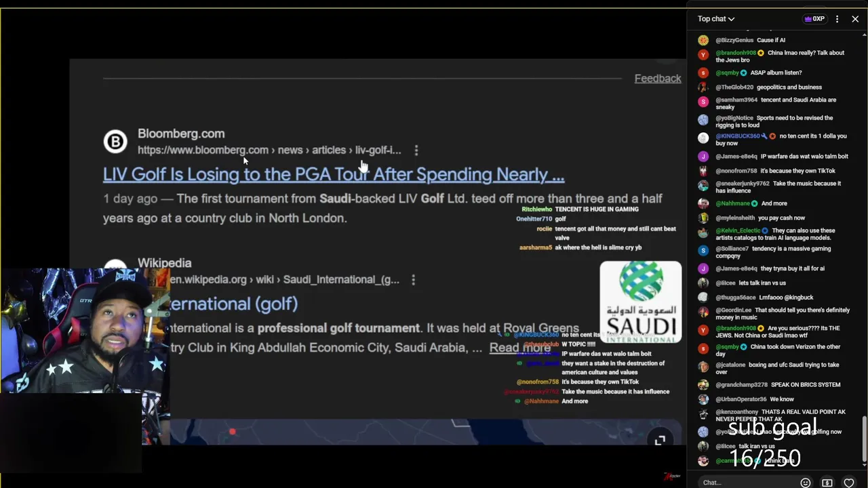Close the live chat panel

855,19
